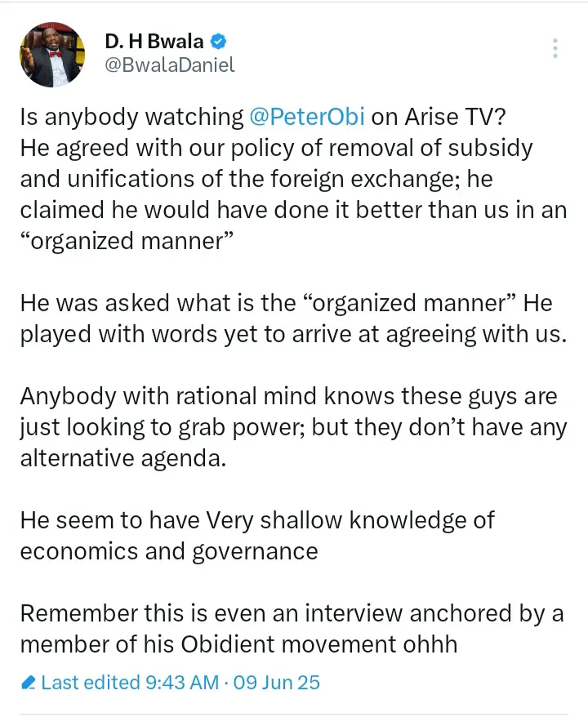The width and height of the screenshot is (588, 726).
Task: Go to the @BwalaDaniel handle
Action: 170,65
